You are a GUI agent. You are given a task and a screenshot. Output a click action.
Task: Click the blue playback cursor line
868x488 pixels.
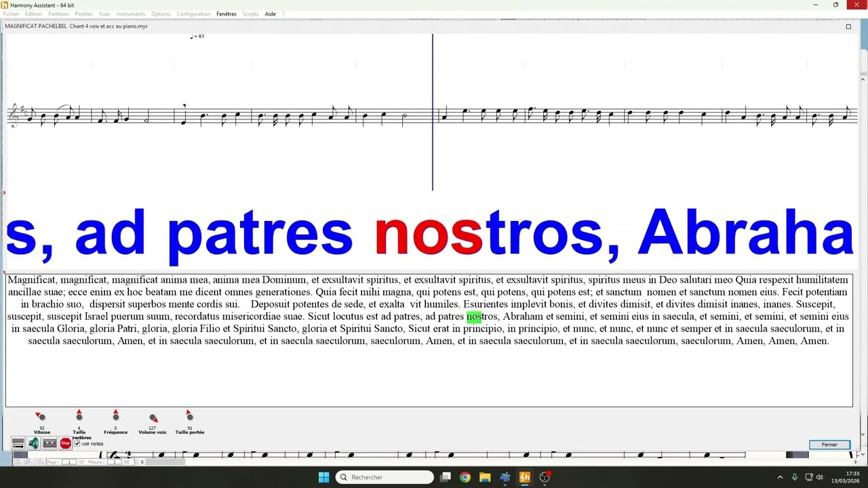(433, 112)
